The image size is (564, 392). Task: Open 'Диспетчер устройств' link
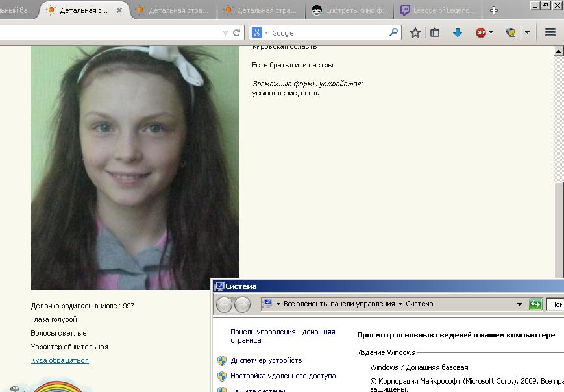266,360
